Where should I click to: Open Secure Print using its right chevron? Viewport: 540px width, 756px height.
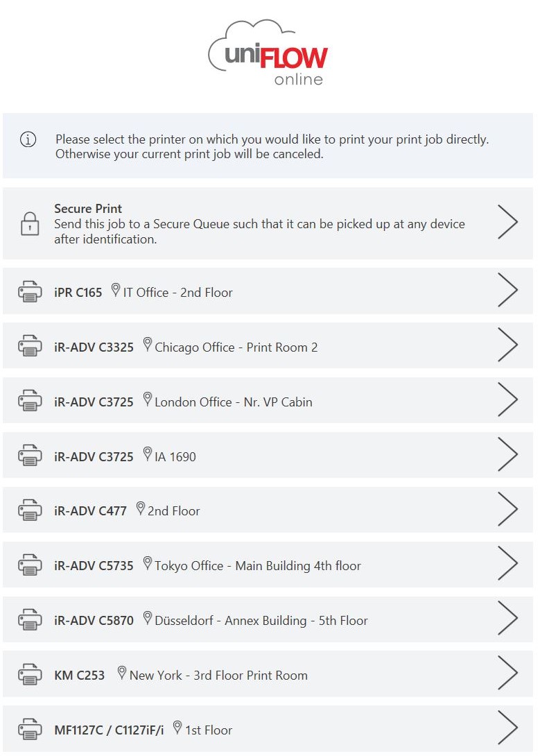(x=507, y=222)
